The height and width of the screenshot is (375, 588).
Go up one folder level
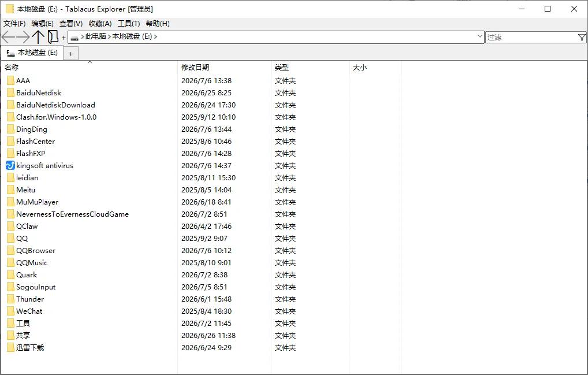pyautogui.click(x=38, y=37)
